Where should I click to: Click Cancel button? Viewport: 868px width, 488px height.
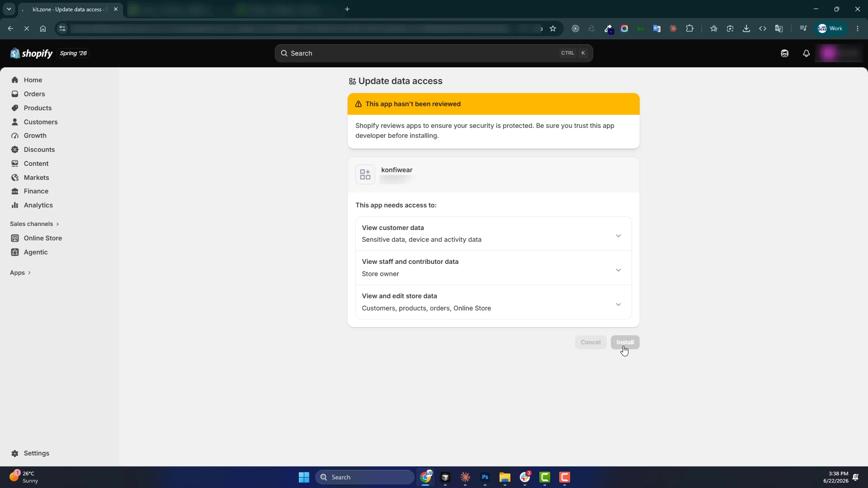point(590,342)
